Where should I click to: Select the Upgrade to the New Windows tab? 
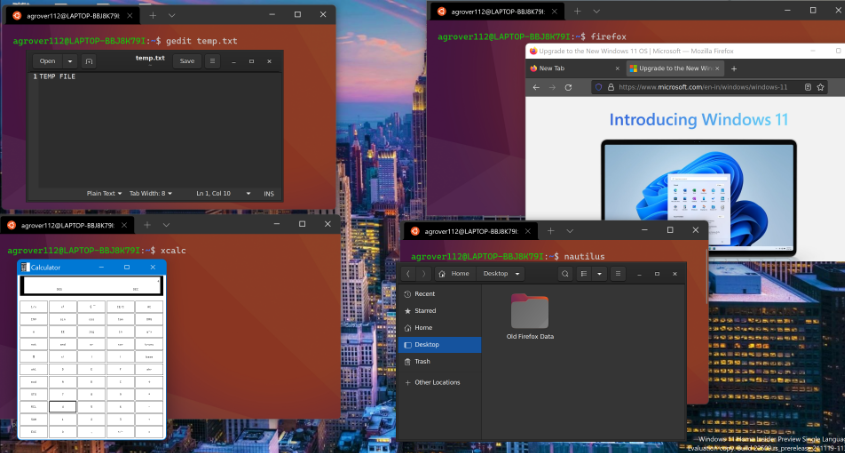point(675,68)
